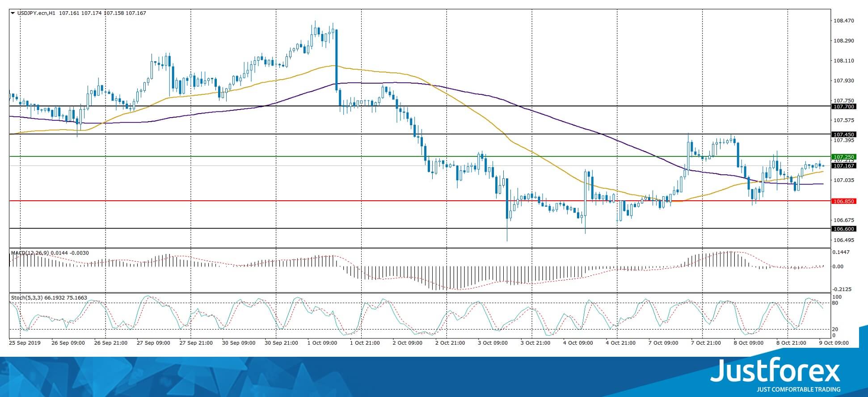868x397 pixels.
Task: Click the 107.395 price axis value
Action: point(843,140)
